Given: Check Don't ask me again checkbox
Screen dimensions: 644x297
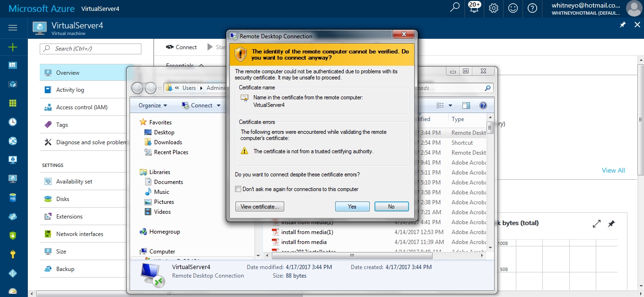Looking at the screenshot, I should 238,189.
